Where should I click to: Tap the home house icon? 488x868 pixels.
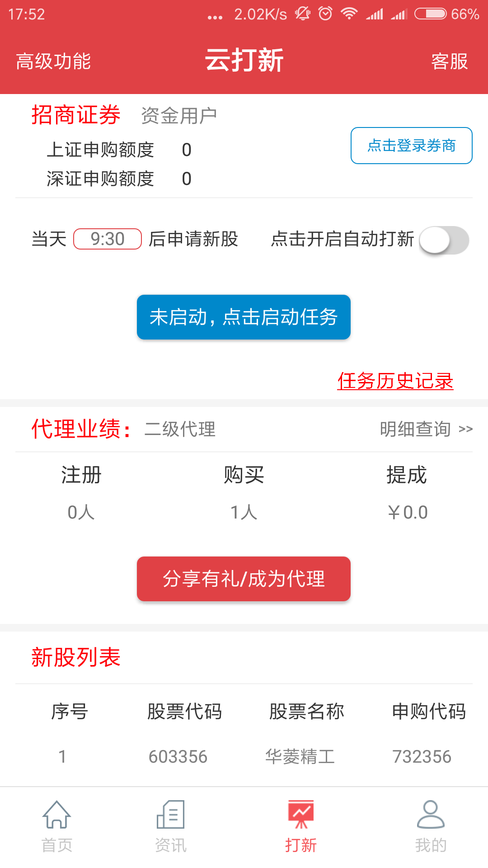tap(56, 815)
